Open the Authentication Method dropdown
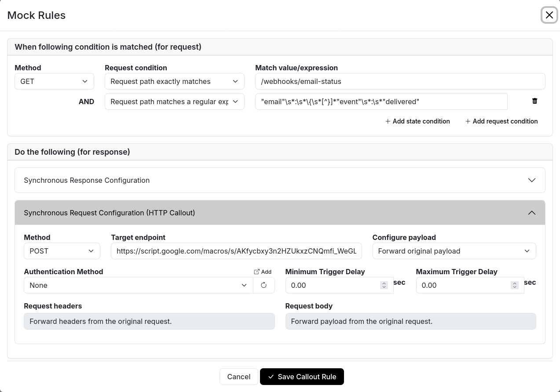The height and width of the screenshot is (392, 560). click(138, 285)
